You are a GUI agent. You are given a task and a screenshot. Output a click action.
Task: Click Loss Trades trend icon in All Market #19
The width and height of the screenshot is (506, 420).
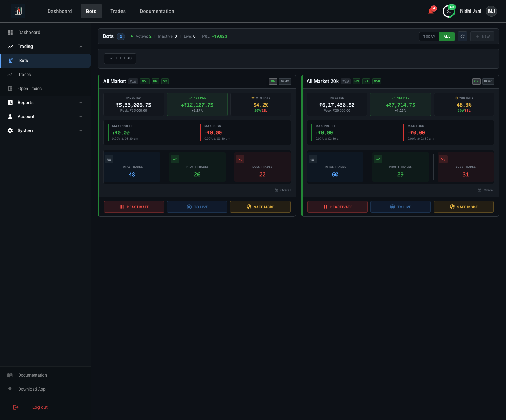coord(240,159)
